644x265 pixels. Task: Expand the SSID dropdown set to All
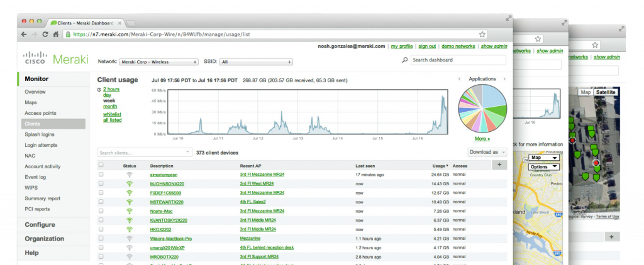(256, 62)
